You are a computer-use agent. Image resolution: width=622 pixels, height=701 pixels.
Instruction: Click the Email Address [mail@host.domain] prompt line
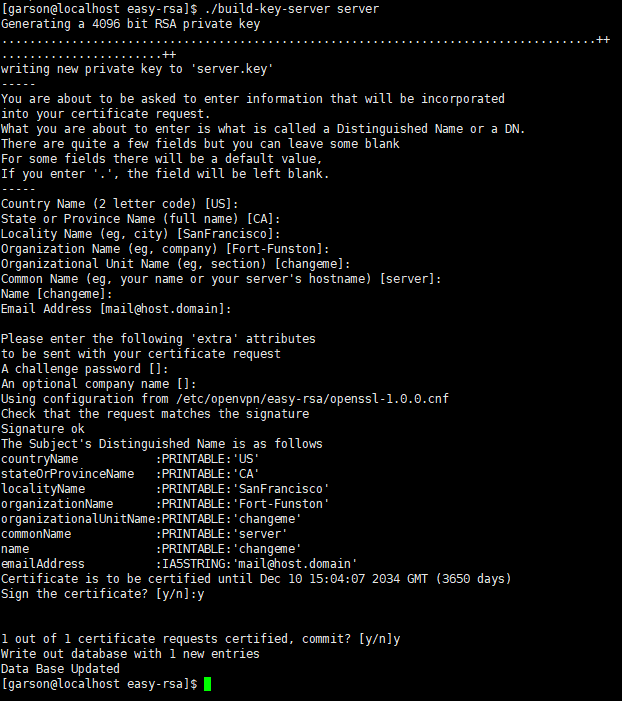(117, 309)
